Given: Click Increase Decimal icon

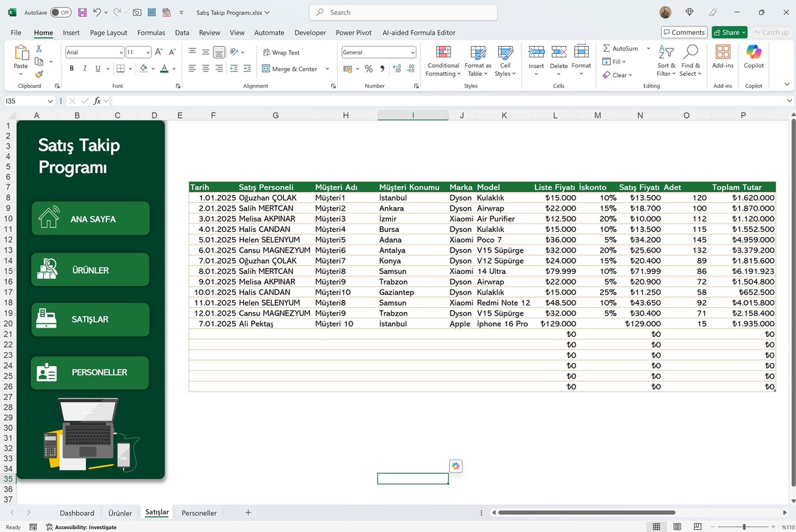Looking at the screenshot, I should coord(397,69).
